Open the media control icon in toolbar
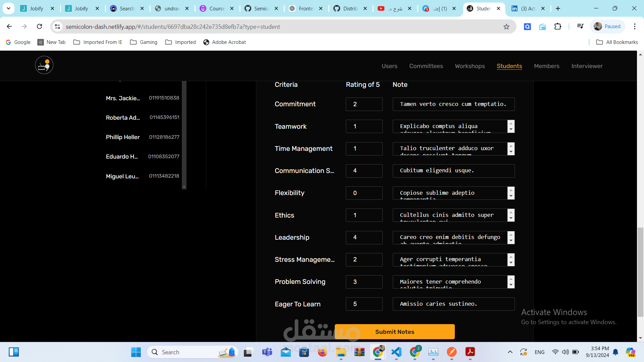The width and height of the screenshot is (644, 362). [x=580, y=26]
